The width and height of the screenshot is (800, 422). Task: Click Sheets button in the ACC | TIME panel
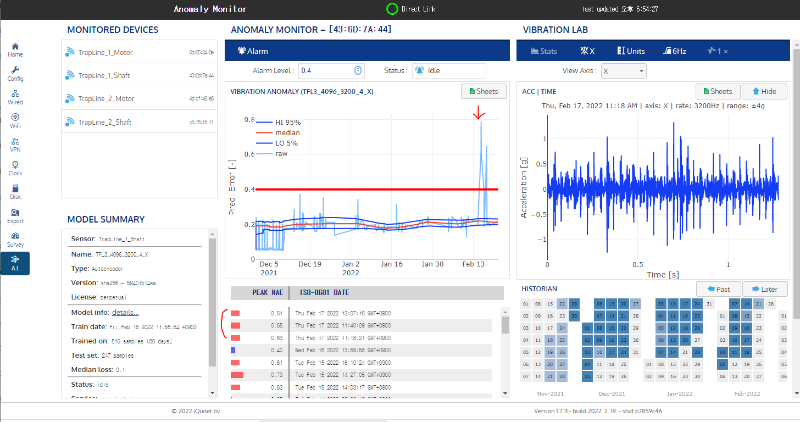point(718,91)
